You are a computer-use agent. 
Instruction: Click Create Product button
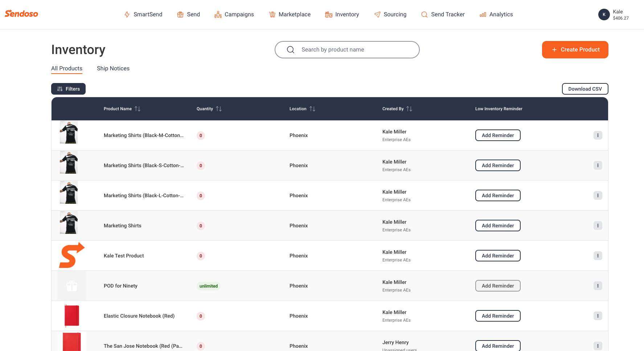[x=575, y=50]
